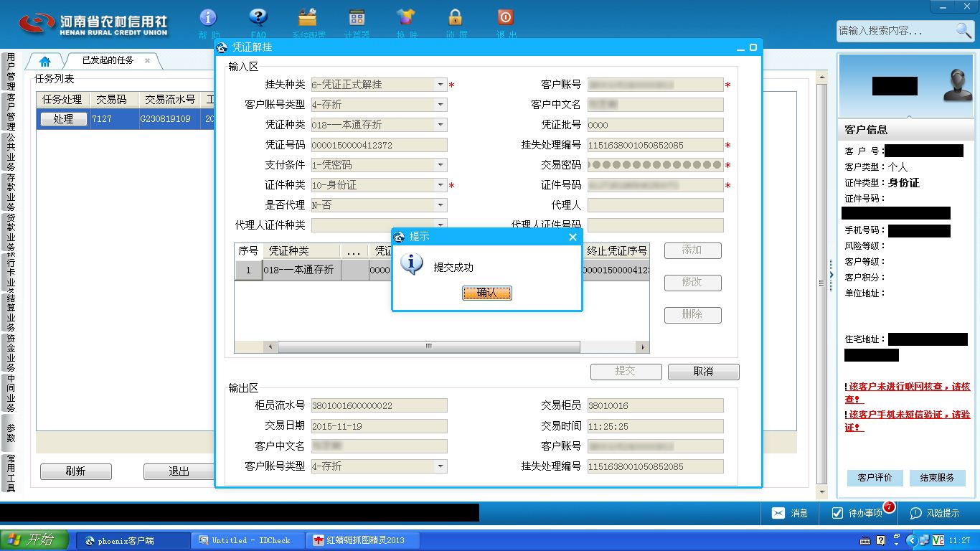Open output-area 客户账号类型 dropdown
980x551 pixels.
(440, 466)
